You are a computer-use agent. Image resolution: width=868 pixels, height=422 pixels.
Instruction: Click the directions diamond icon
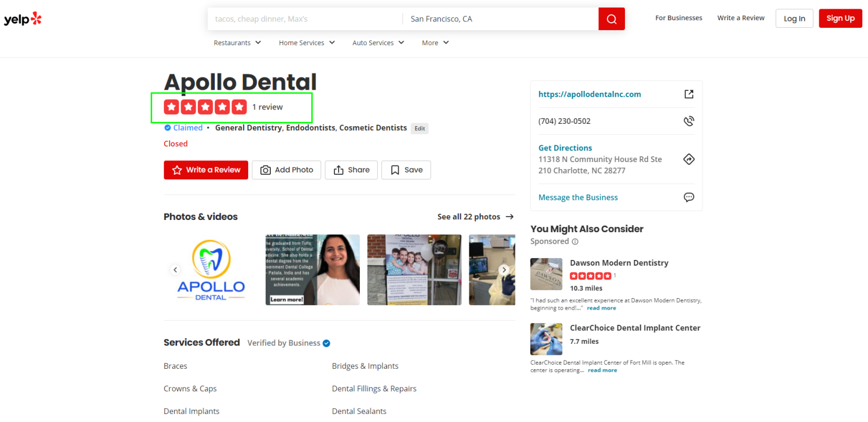click(689, 159)
